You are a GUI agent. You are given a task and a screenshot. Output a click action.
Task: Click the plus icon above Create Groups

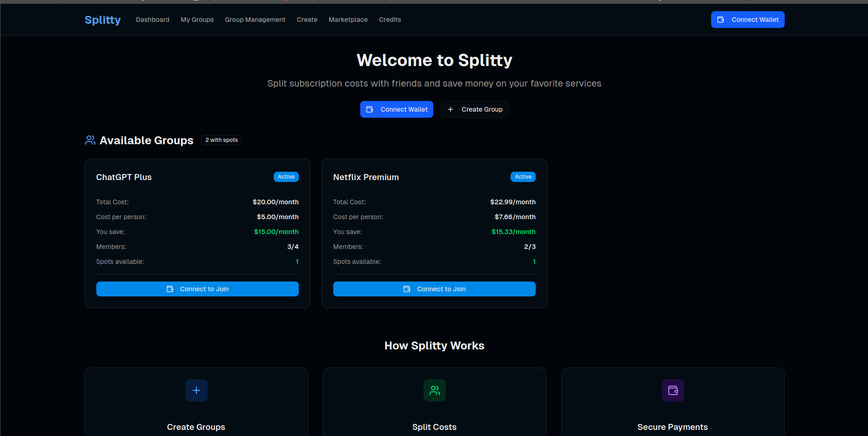pyautogui.click(x=196, y=390)
